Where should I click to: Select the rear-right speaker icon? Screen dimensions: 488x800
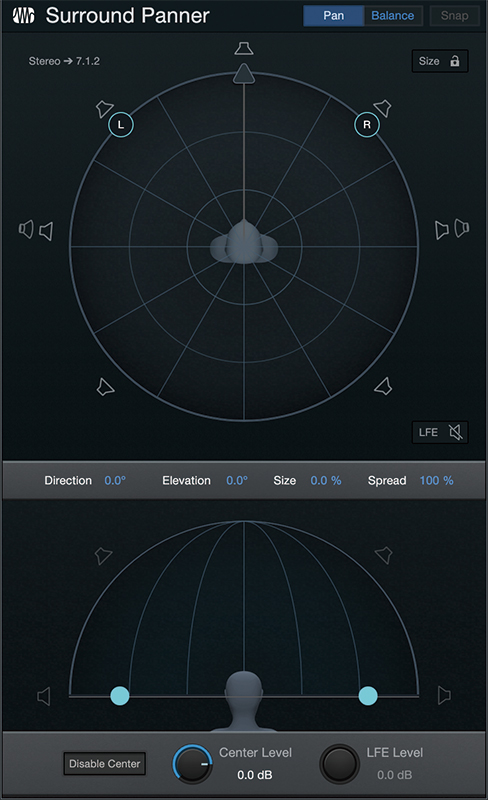[x=383, y=386]
